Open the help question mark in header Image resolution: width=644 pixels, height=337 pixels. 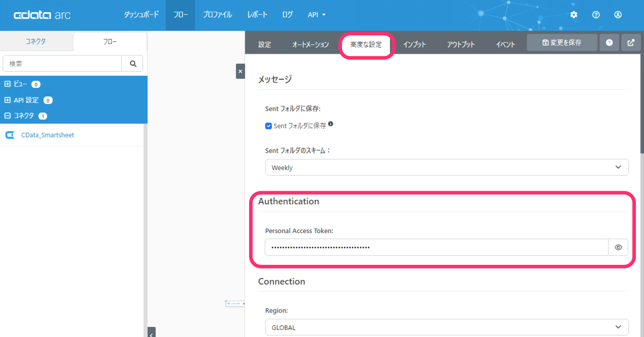596,15
